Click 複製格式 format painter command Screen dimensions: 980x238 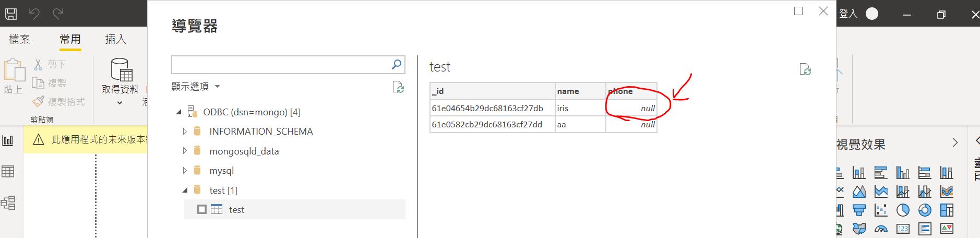point(58,102)
